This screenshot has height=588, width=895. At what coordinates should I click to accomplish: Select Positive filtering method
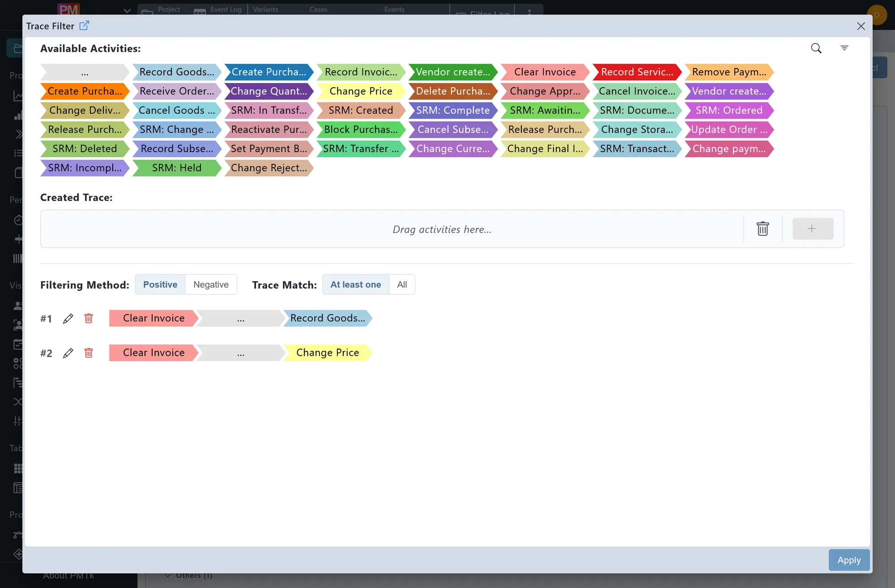click(x=160, y=285)
